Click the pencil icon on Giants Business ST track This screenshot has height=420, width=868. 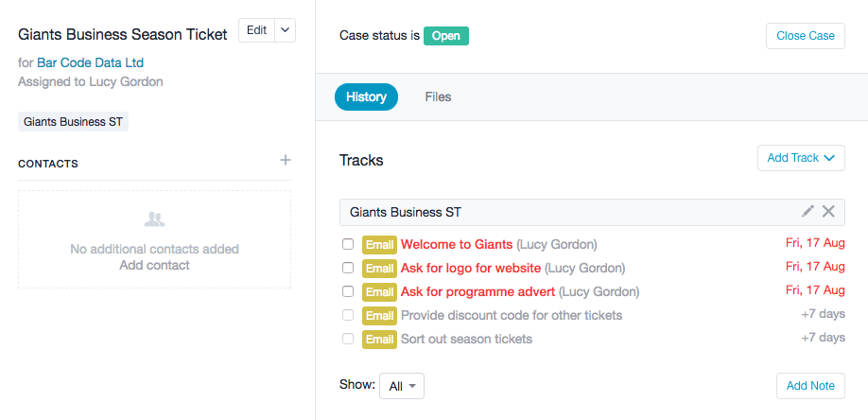pyautogui.click(x=807, y=211)
